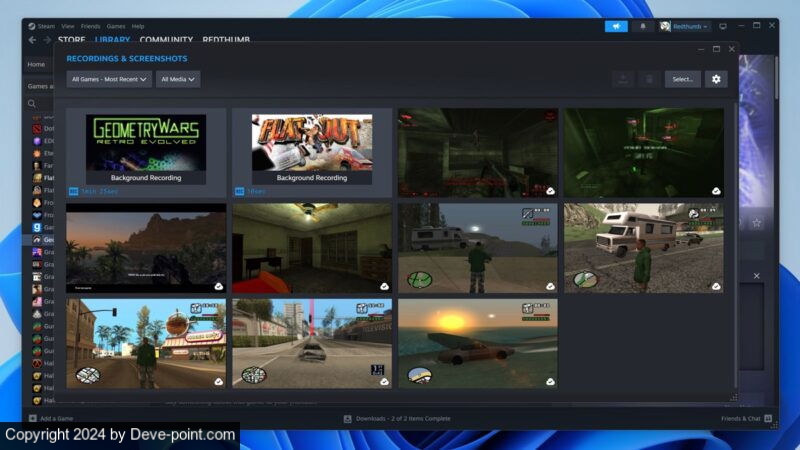Close the panel with X behind dialog

click(757, 276)
